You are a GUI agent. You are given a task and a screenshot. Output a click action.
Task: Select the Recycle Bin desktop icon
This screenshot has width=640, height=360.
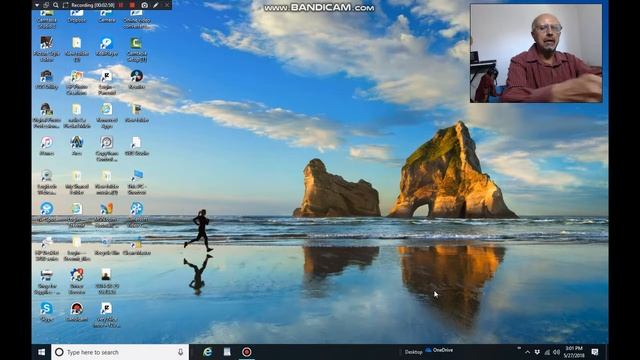coord(107,246)
